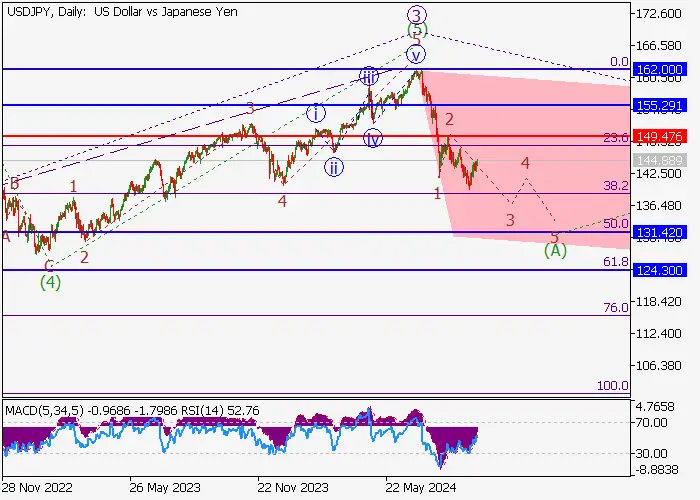The width and height of the screenshot is (700, 500).
Task: Select the 131.420 price level label
Action: [x=659, y=233]
